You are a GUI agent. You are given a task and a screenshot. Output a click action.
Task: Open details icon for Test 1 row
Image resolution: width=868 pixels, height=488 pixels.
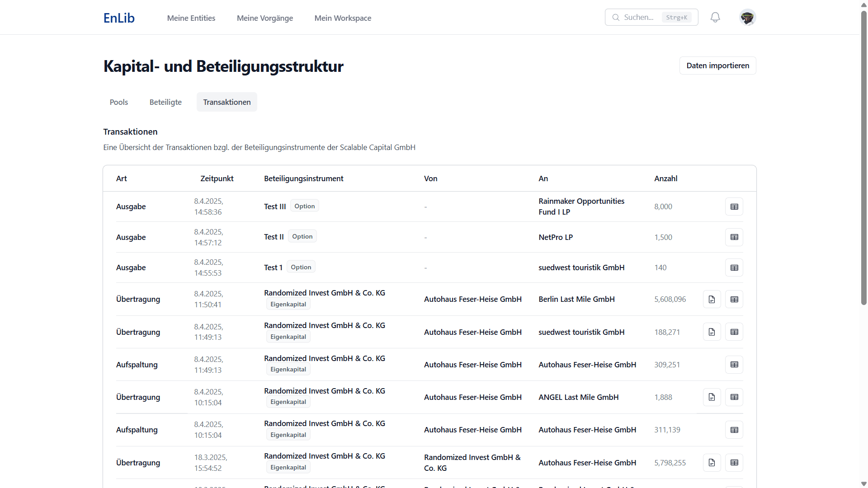click(x=734, y=267)
